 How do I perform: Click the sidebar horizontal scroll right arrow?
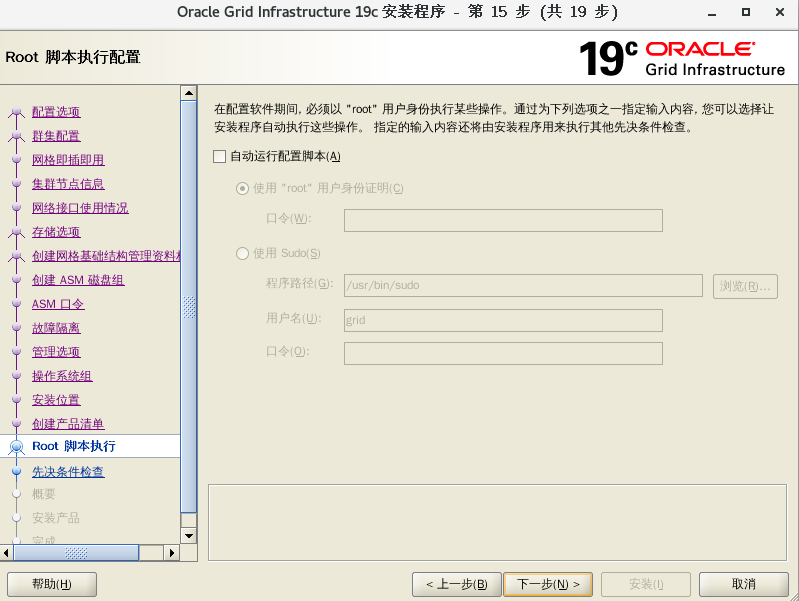coord(171,553)
